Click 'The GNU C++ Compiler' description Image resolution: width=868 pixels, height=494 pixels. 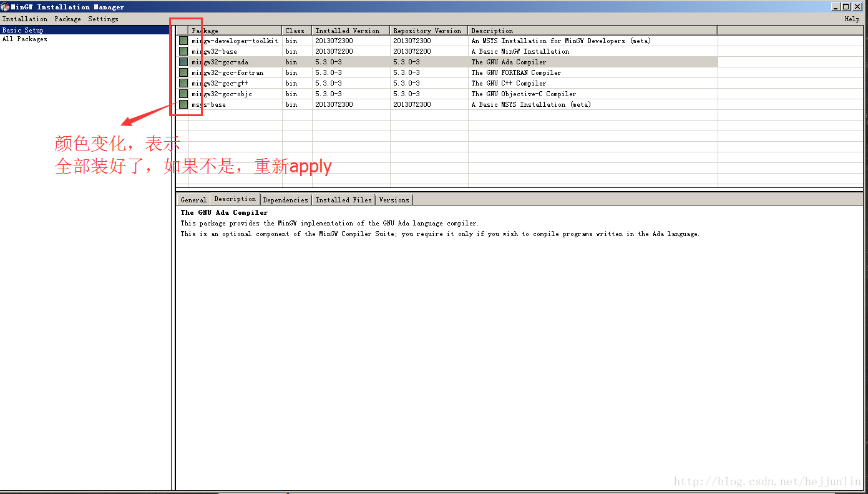(x=509, y=83)
